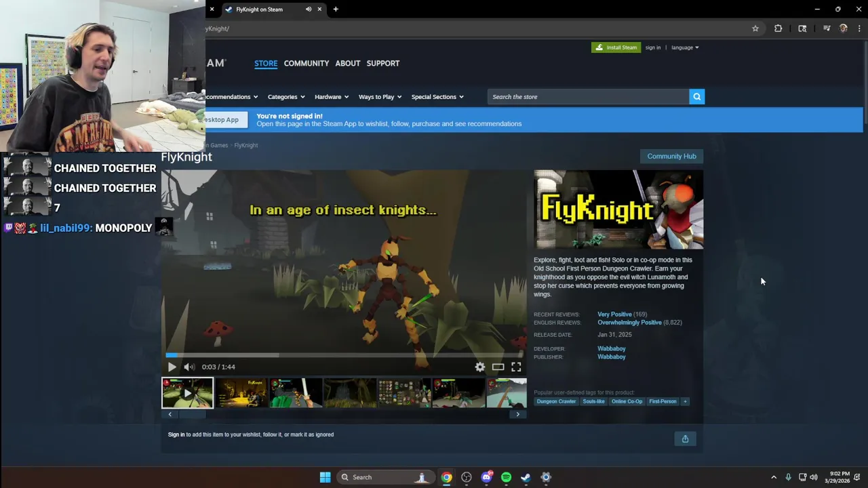
Task: Click the Online Co-Op tag
Action: pos(627,401)
